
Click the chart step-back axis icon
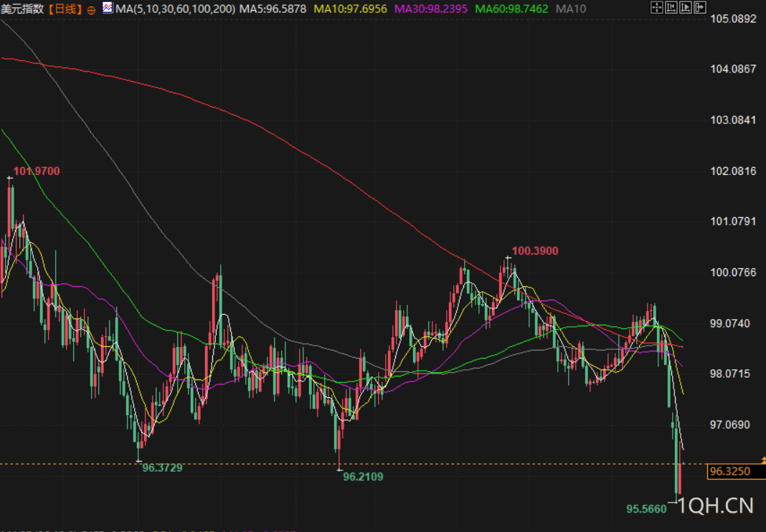coord(671,7)
